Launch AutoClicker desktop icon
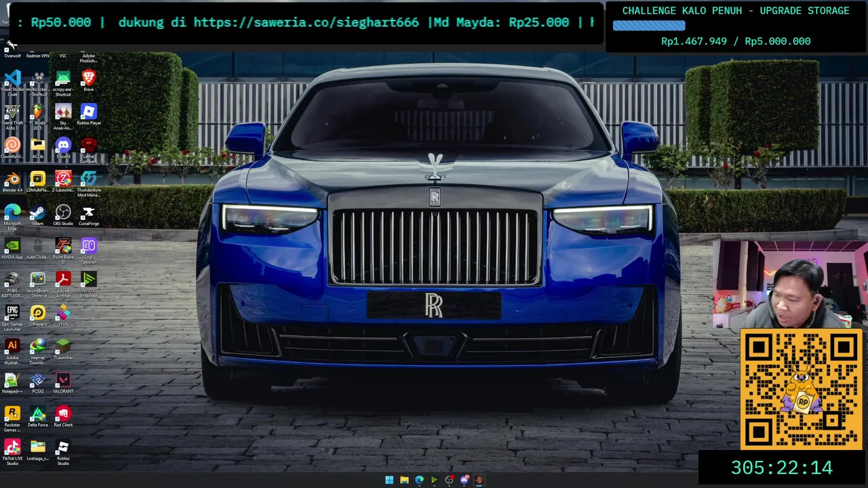The image size is (868, 488). tap(38, 248)
